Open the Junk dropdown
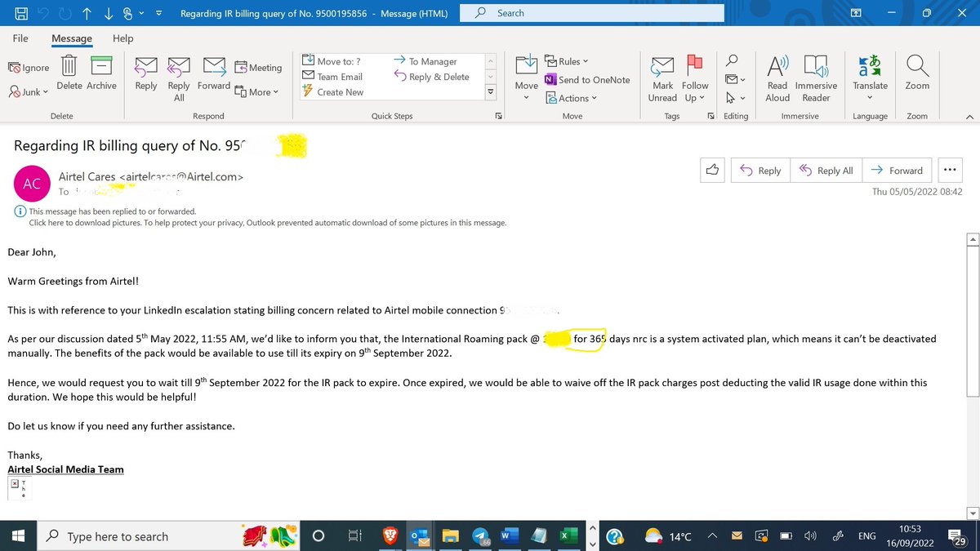 click(x=29, y=92)
